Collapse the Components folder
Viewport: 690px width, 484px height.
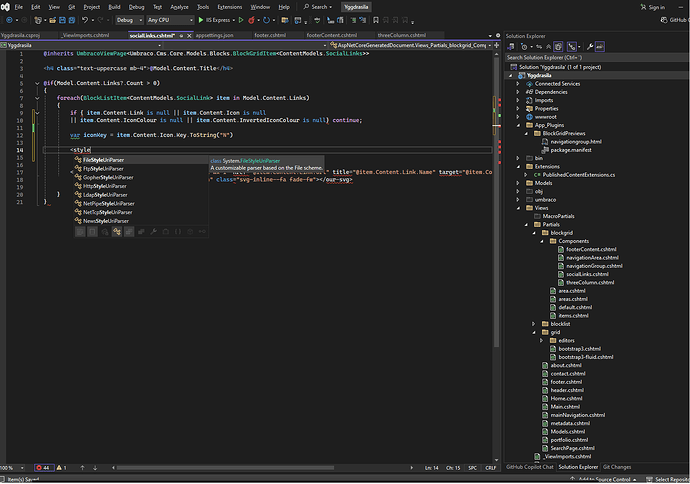coord(542,241)
